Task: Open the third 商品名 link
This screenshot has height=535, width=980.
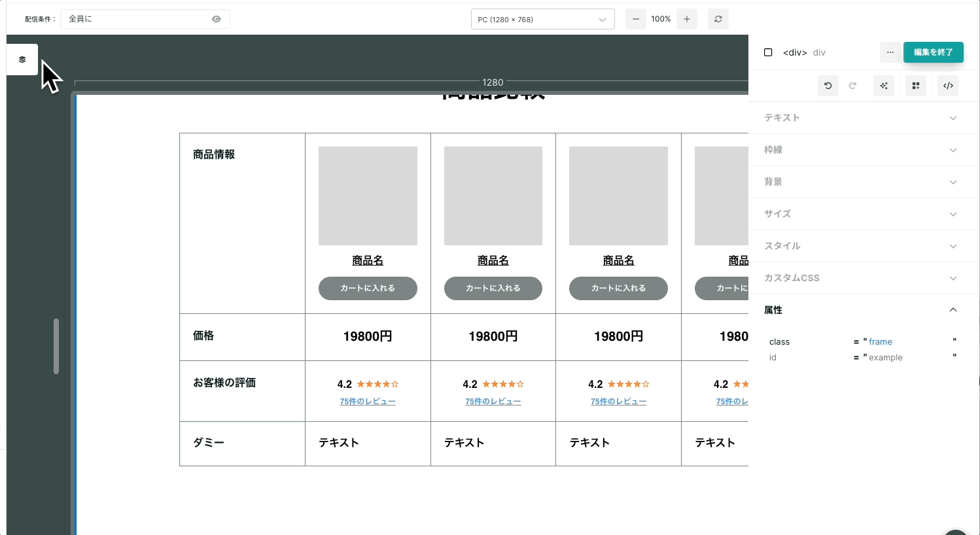Action: (618, 260)
